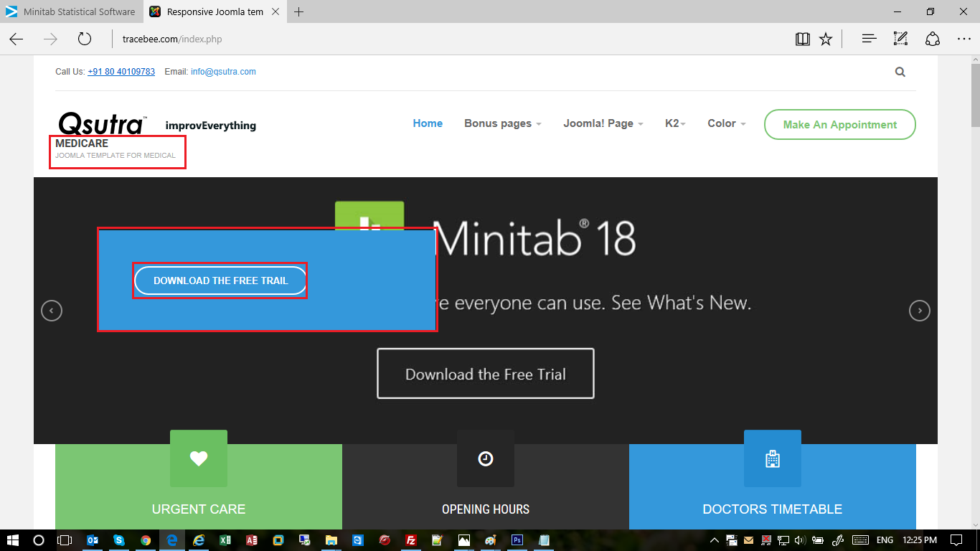This screenshot has width=980, height=551.
Task: Expand the Bonus pages dropdown menu
Action: pyautogui.click(x=502, y=123)
